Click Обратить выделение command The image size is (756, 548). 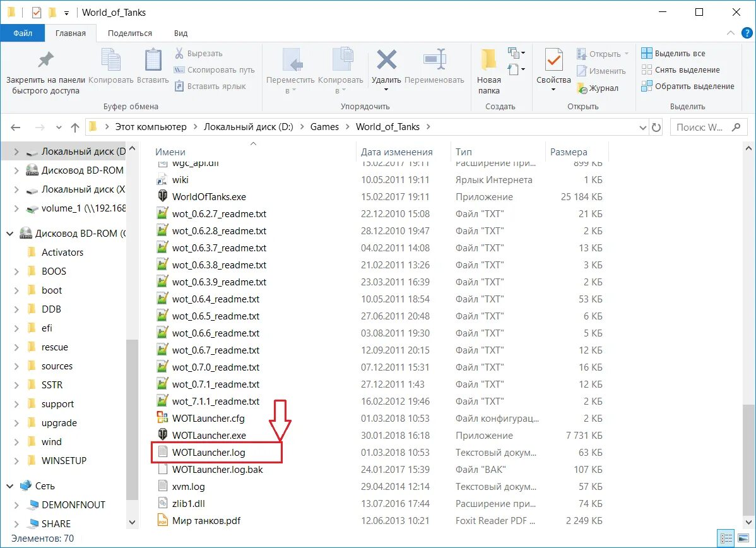(x=688, y=86)
